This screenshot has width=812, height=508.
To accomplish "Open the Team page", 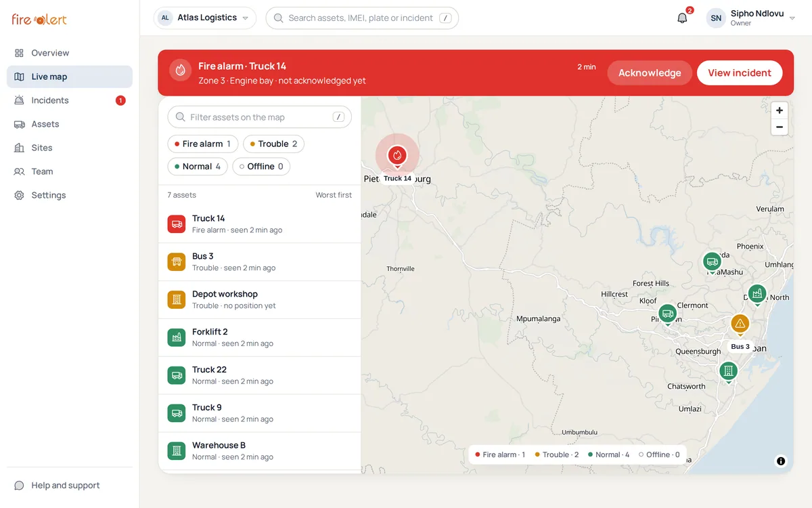I will point(70,171).
